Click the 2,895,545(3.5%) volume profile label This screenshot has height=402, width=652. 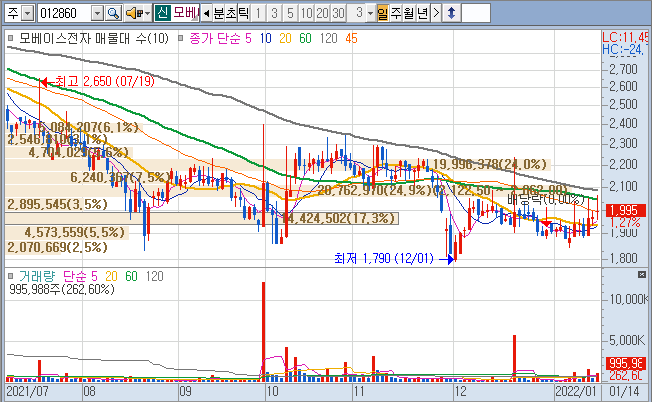(x=57, y=204)
